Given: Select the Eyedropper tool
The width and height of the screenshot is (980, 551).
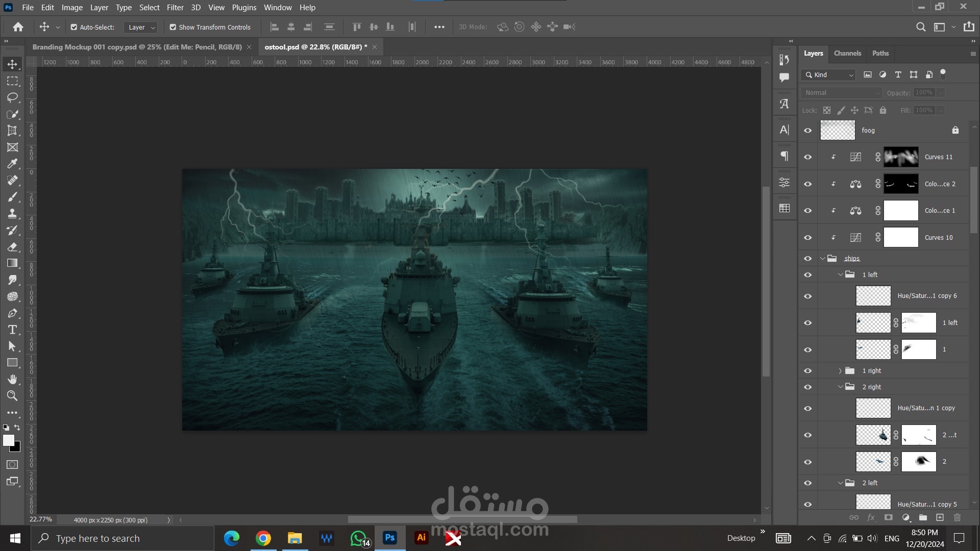Looking at the screenshot, I should 12,164.
